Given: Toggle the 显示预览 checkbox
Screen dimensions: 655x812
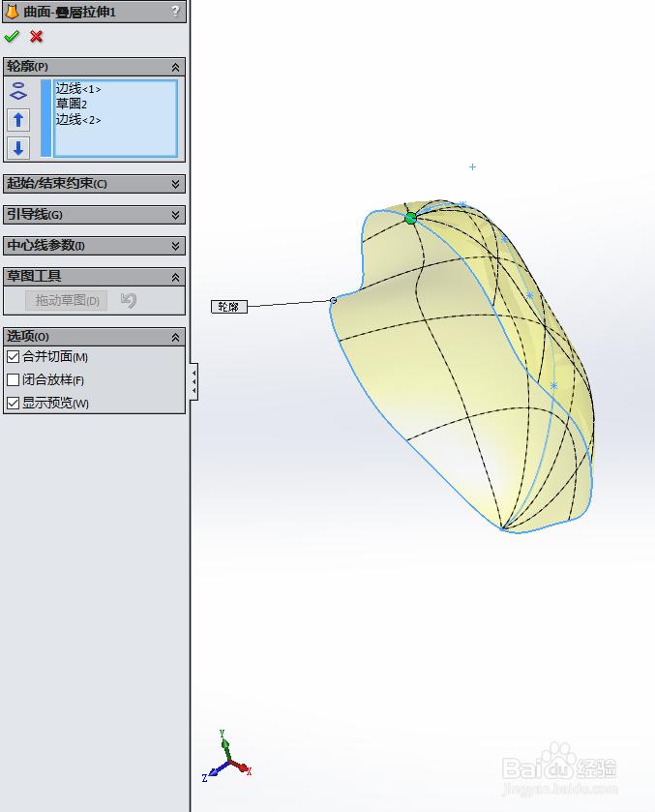Looking at the screenshot, I should coord(14,403).
